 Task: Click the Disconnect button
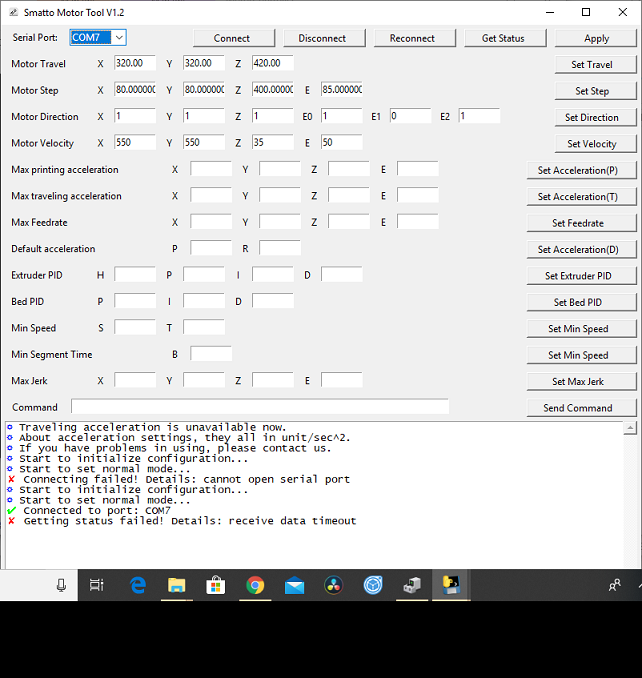[x=324, y=38]
